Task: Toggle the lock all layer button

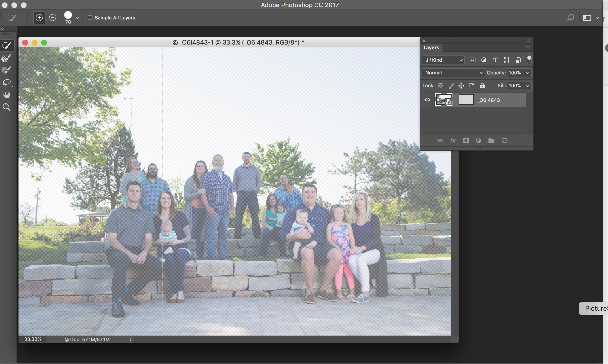Action: (482, 86)
